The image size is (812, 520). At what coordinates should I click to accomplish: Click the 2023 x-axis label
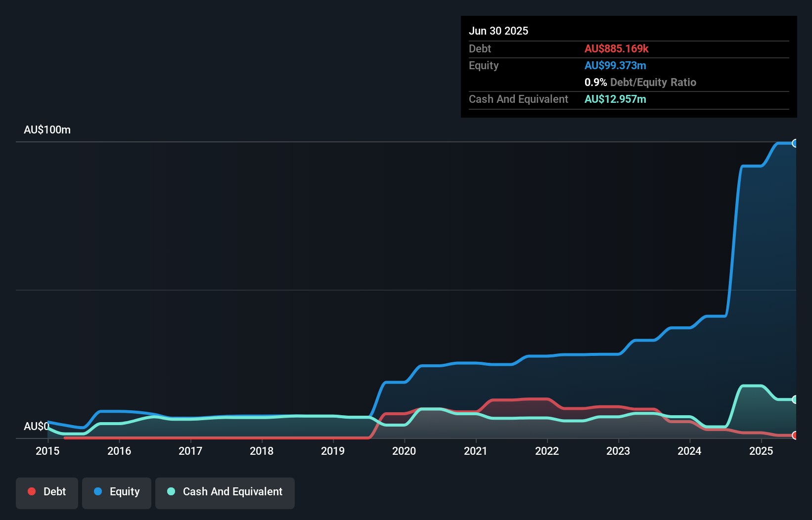(x=618, y=451)
